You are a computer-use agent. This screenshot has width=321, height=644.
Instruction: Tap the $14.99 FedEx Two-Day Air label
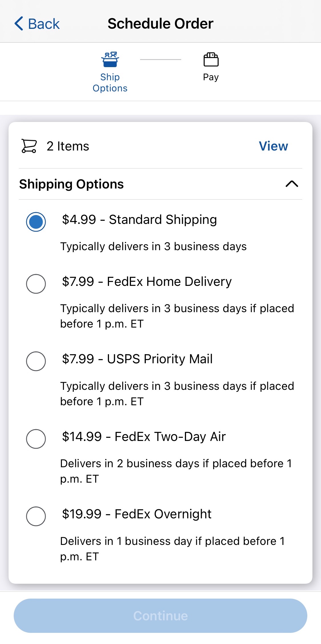point(144,437)
